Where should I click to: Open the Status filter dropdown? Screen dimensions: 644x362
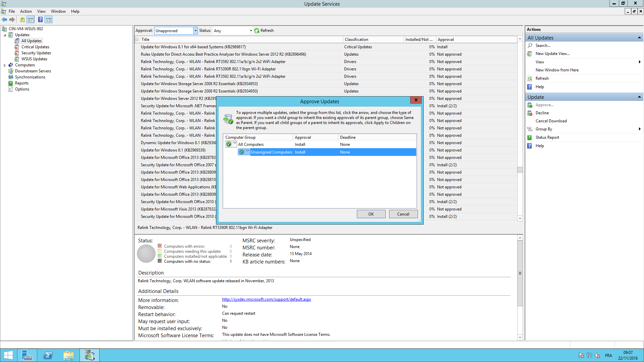pos(251,31)
